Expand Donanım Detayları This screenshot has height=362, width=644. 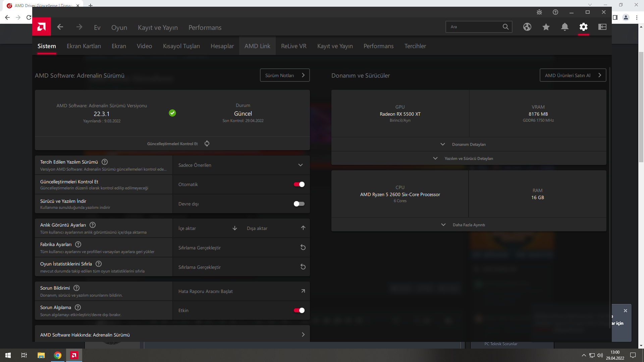tap(469, 144)
